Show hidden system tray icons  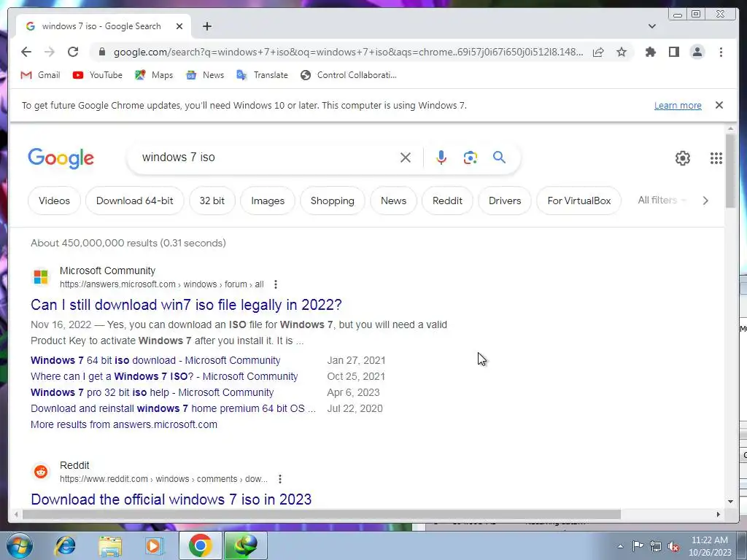click(x=620, y=546)
